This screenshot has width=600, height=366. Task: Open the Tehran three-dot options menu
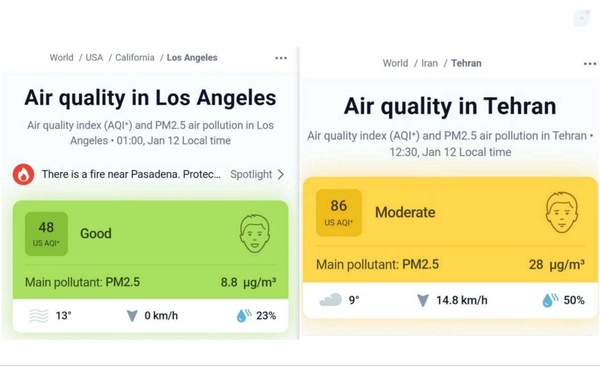[x=590, y=64]
